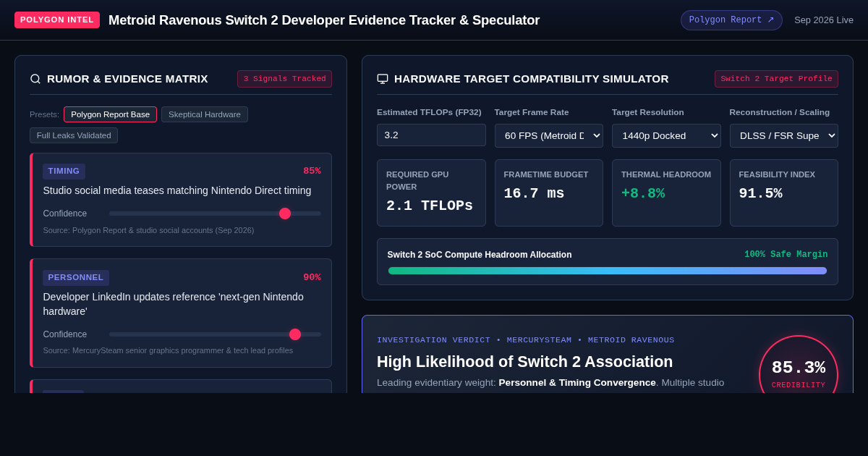The image size is (868, 456).
Task: Click the High Likelihood of Switch 2 Association heading
Action: (525, 362)
